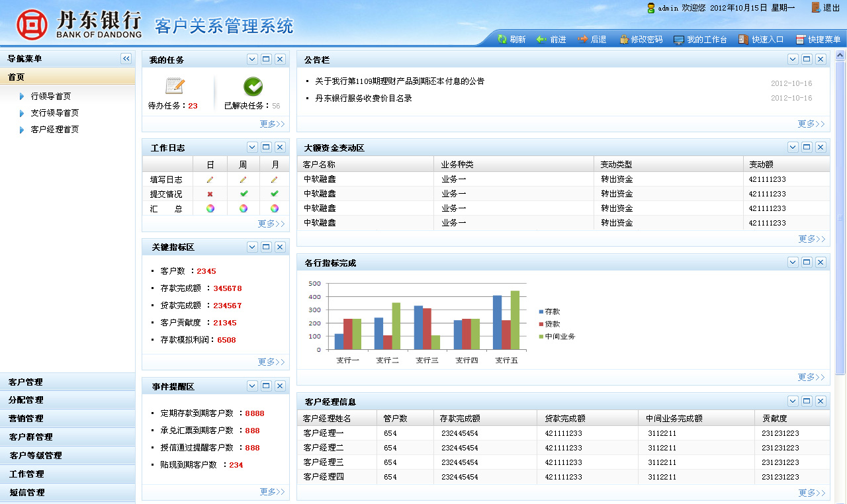Screen dimensions: 847x504
Task: Click the pending tasks (待办任务) notepad icon
Action: coord(175,86)
